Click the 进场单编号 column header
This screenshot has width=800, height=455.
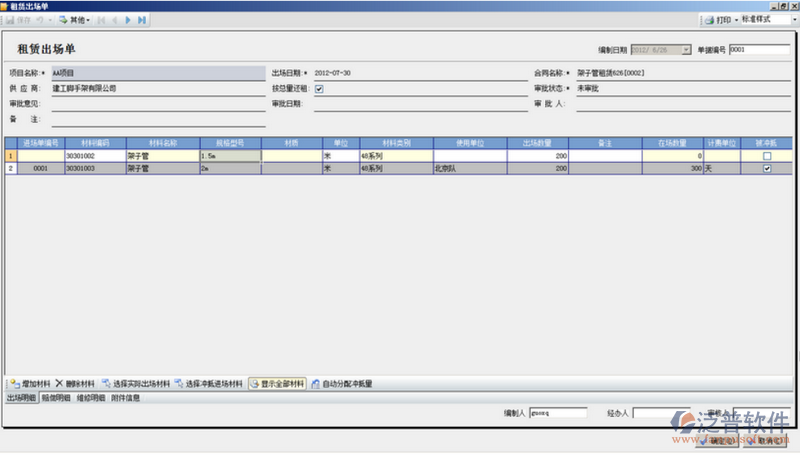[41, 143]
